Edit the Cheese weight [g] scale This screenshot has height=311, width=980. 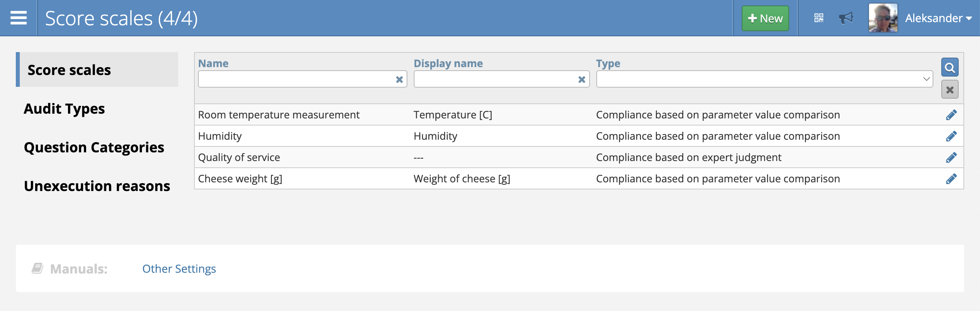tap(951, 179)
